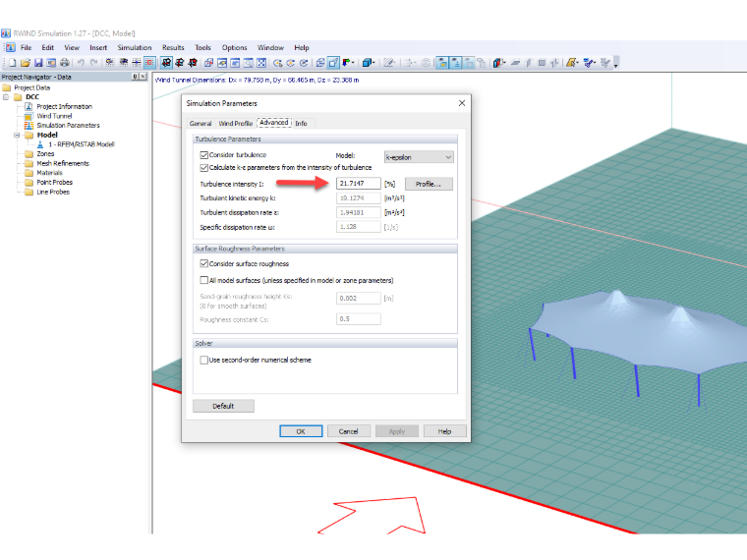Open dropdown arrow beside blue checklist icon
The width and height of the screenshot is (747, 560).
coord(595,62)
